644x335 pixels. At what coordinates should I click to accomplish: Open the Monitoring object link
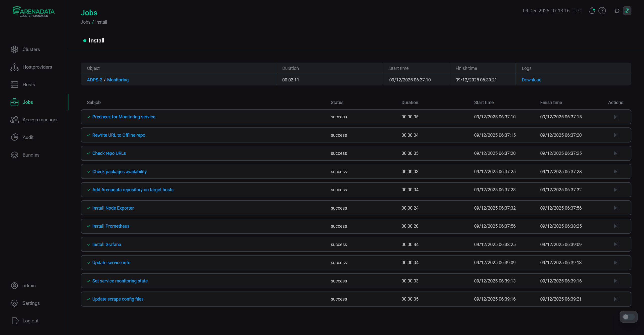tap(118, 80)
